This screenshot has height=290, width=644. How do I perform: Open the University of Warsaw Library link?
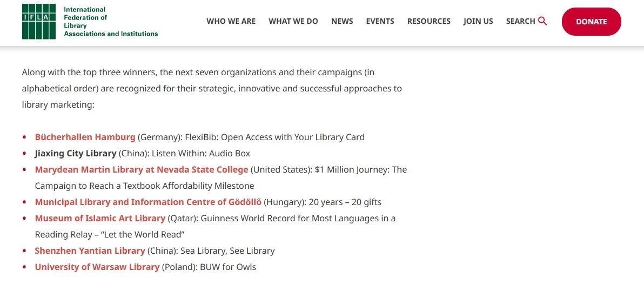point(97,267)
